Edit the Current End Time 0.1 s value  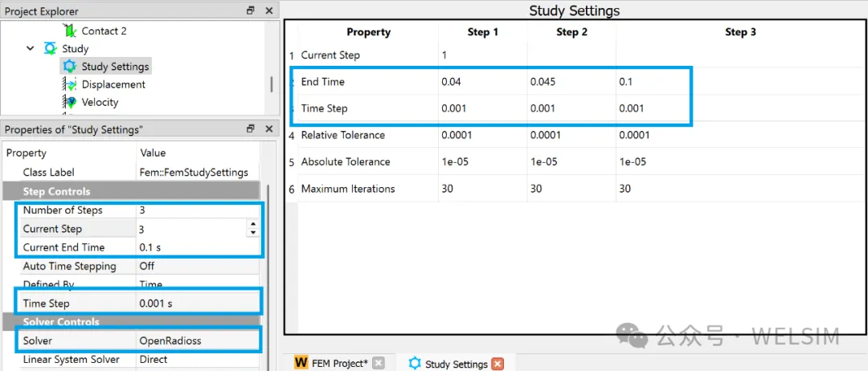coord(198,247)
